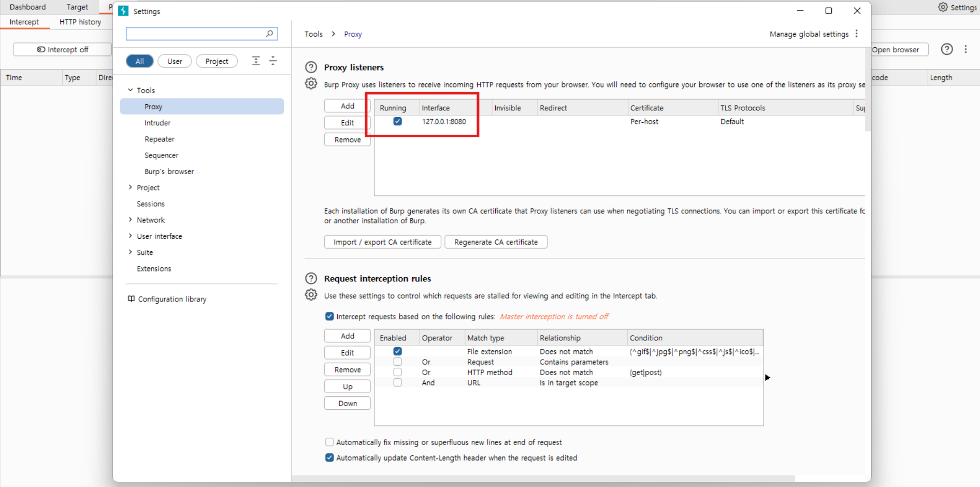The height and width of the screenshot is (487, 980).
Task: Open the Manage global settings kebab menu
Action: click(x=857, y=34)
